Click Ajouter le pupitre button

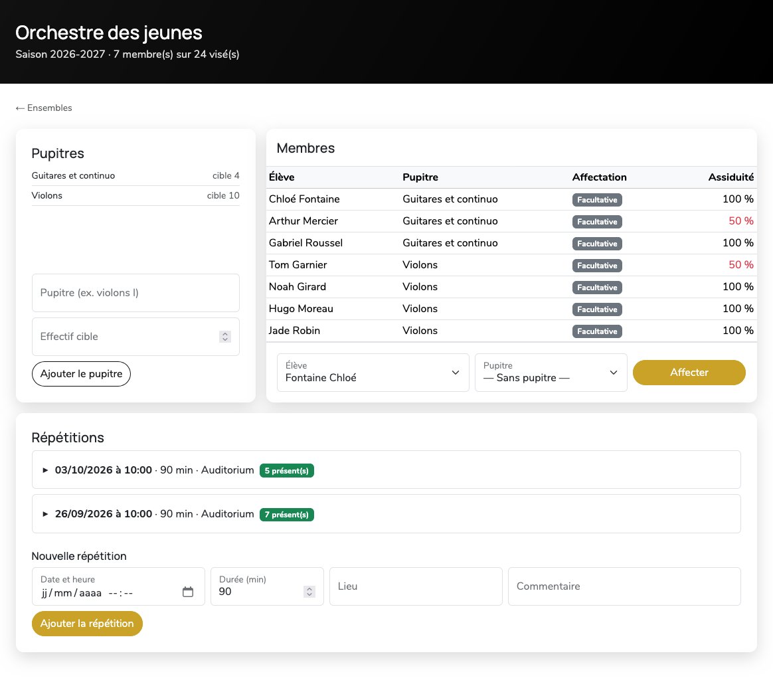point(81,374)
